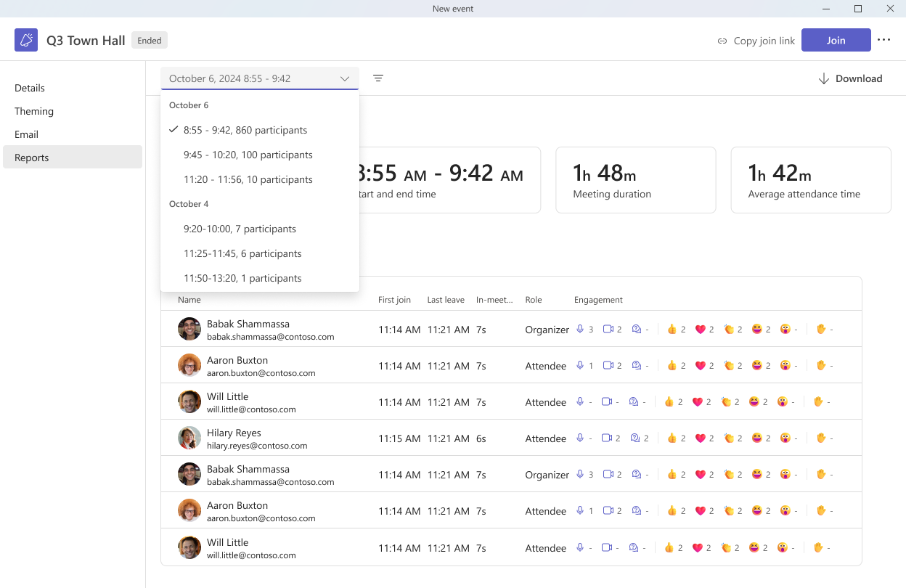Click the Join button
This screenshot has width=906, height=588.
(836, 40)
